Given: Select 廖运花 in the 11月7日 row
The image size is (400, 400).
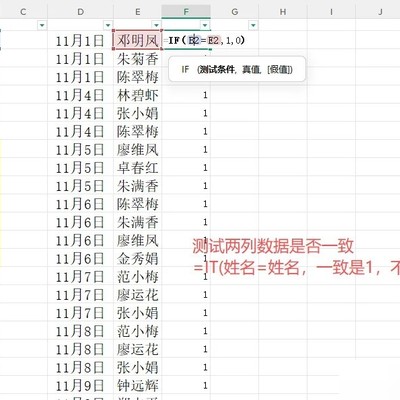Looking at the screenshot, I should (x=137, y=295).
